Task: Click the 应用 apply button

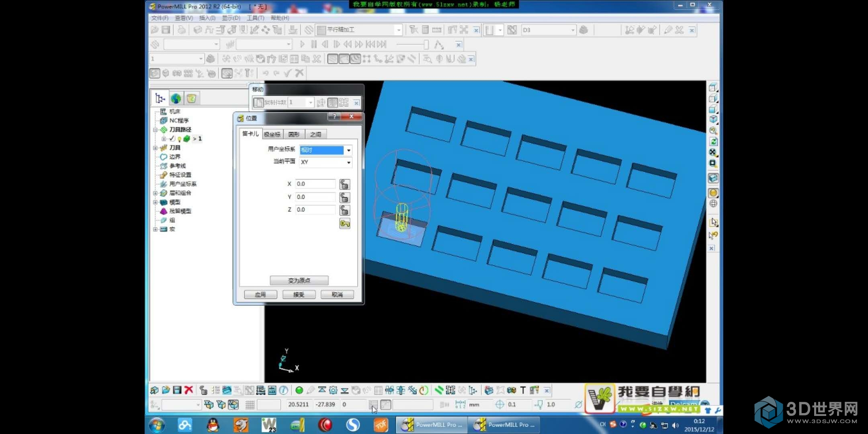Action: click(260, 295)
